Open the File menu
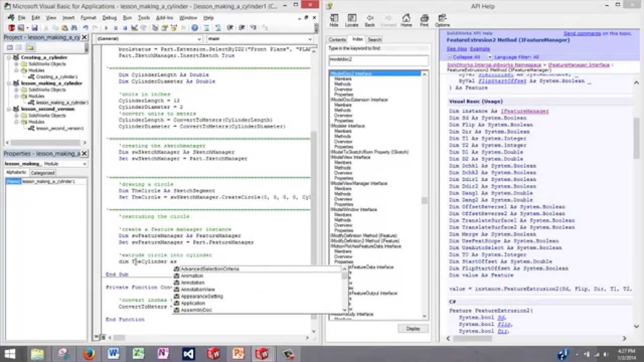644x362 pixels. click(21, 18)
